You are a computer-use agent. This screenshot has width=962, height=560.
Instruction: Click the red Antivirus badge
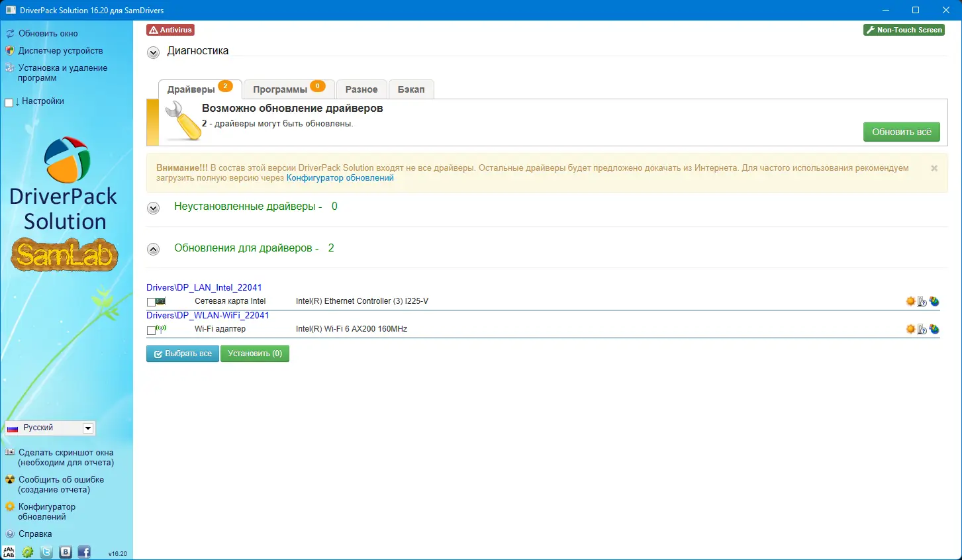click(x=171, y=30)
